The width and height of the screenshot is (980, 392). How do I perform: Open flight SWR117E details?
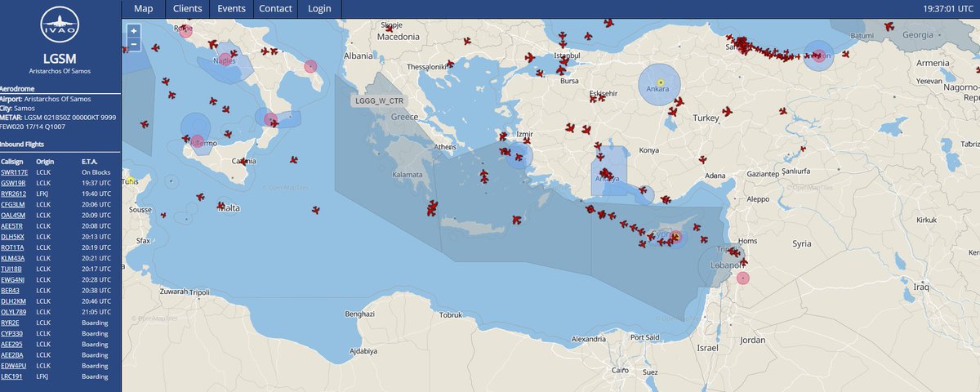(x=15, y=172)
